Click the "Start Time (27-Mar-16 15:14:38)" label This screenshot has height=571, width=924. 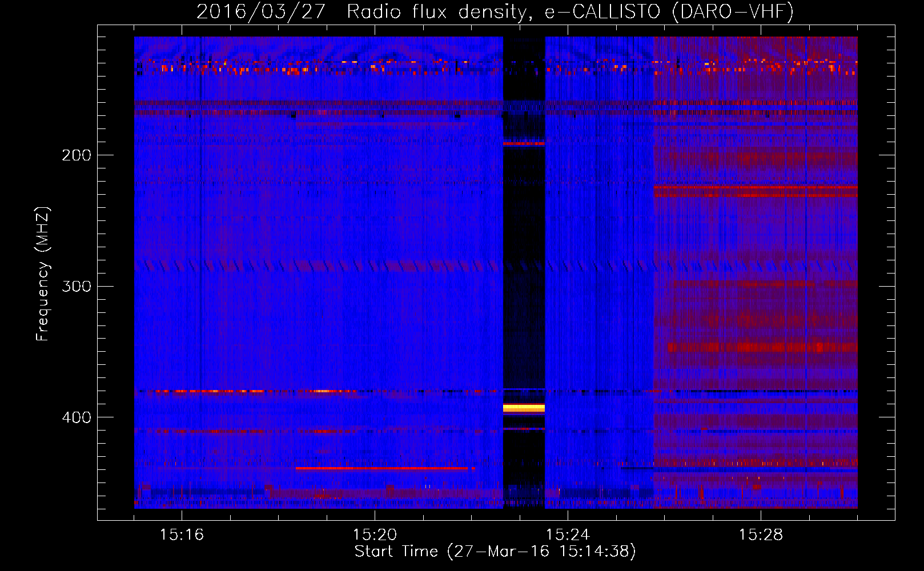click(495, 551)
